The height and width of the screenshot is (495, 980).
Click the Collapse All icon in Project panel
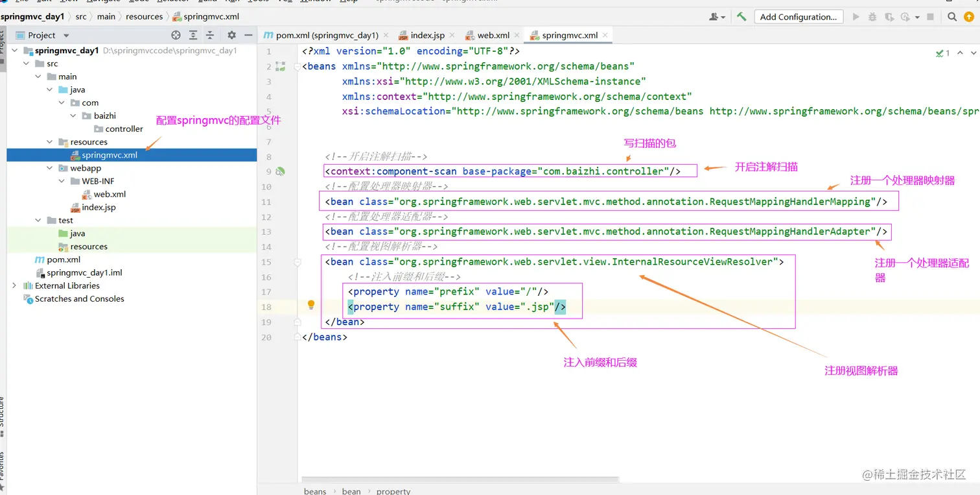210,35
